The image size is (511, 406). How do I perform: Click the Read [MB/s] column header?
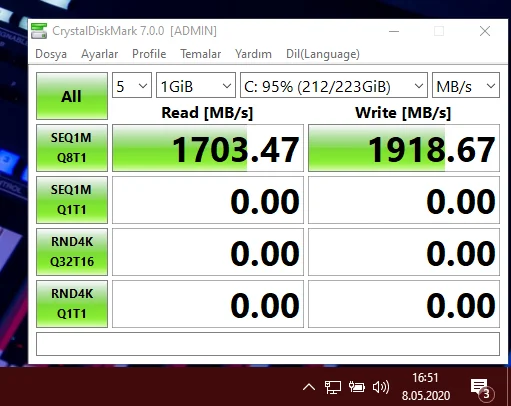pos(207,113)
